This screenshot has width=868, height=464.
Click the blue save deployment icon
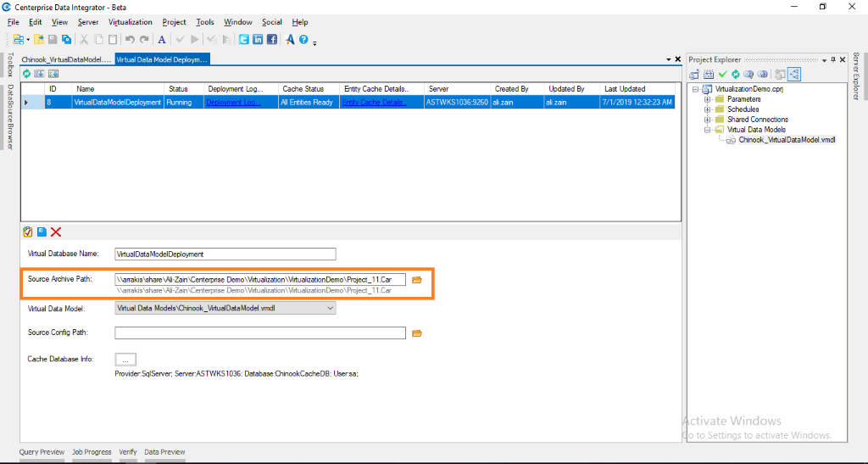coord(42,232)
